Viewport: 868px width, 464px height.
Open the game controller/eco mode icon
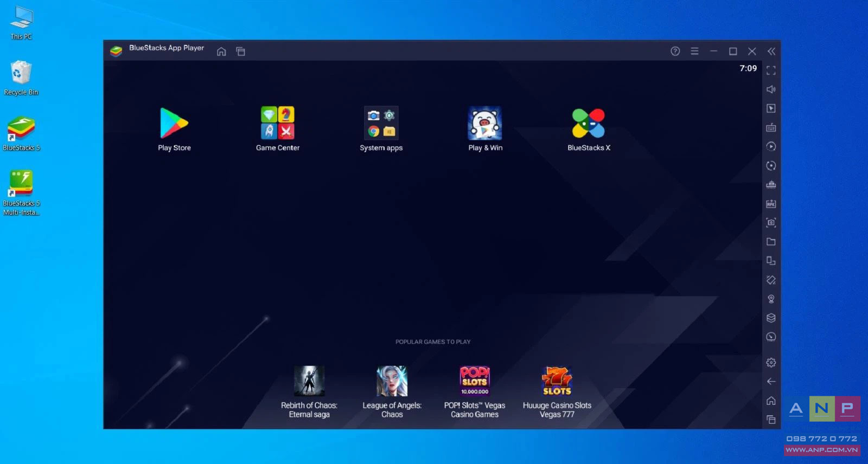pos(771,184)
